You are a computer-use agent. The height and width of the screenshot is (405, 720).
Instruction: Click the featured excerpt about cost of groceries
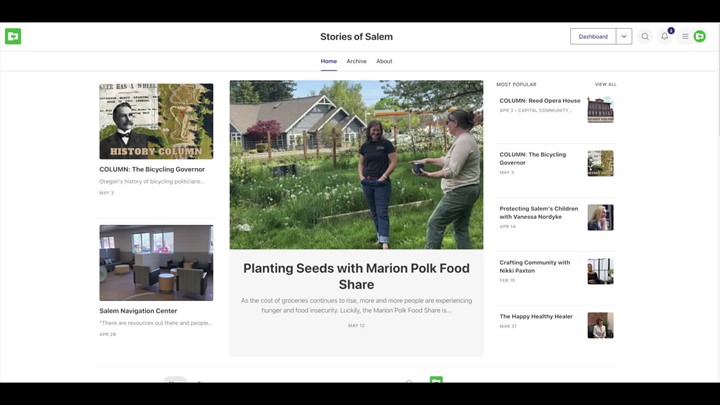pyautogui.click(x=356, y=305)
